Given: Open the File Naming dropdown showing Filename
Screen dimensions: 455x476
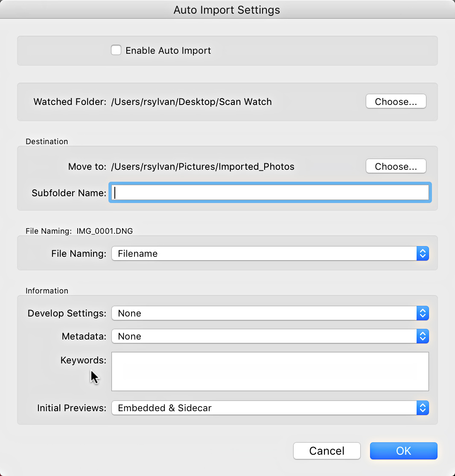Looking at the screenshot, I should tap(269, 253).
